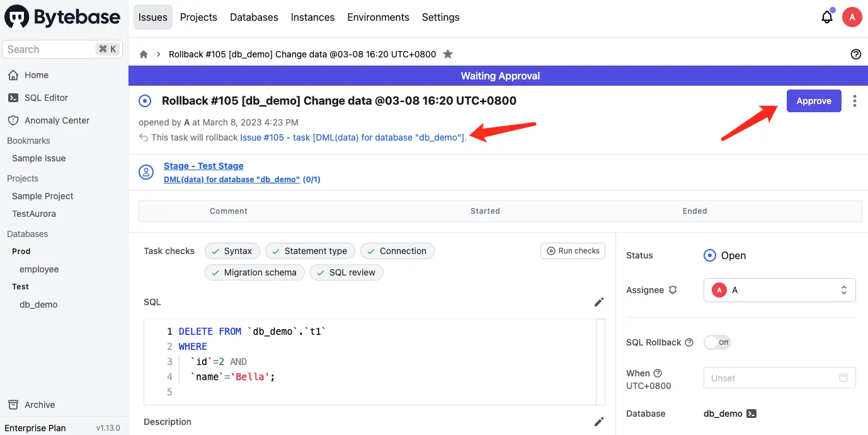
Task: Click the home breadcrumb icon
Action: (x=144, y=54)
